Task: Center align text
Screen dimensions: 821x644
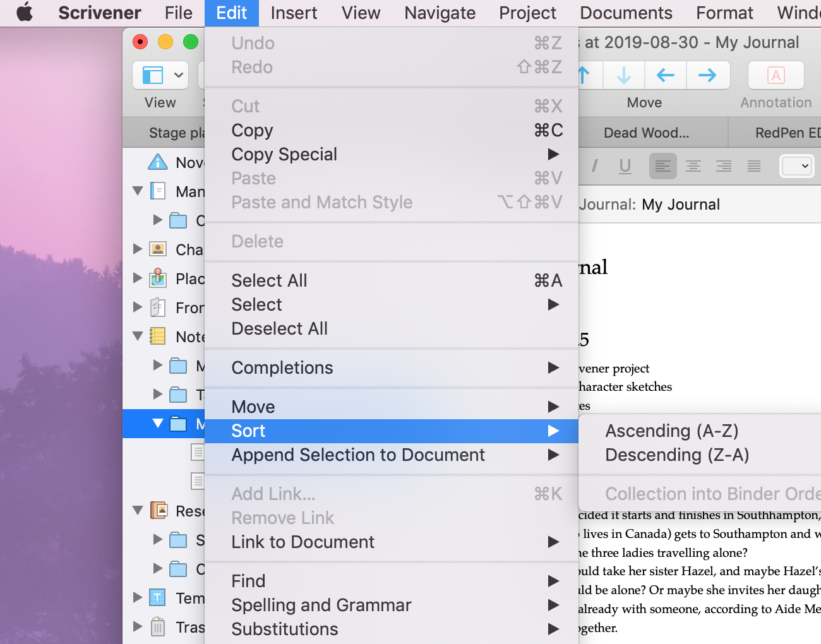Action: [693, 166]
